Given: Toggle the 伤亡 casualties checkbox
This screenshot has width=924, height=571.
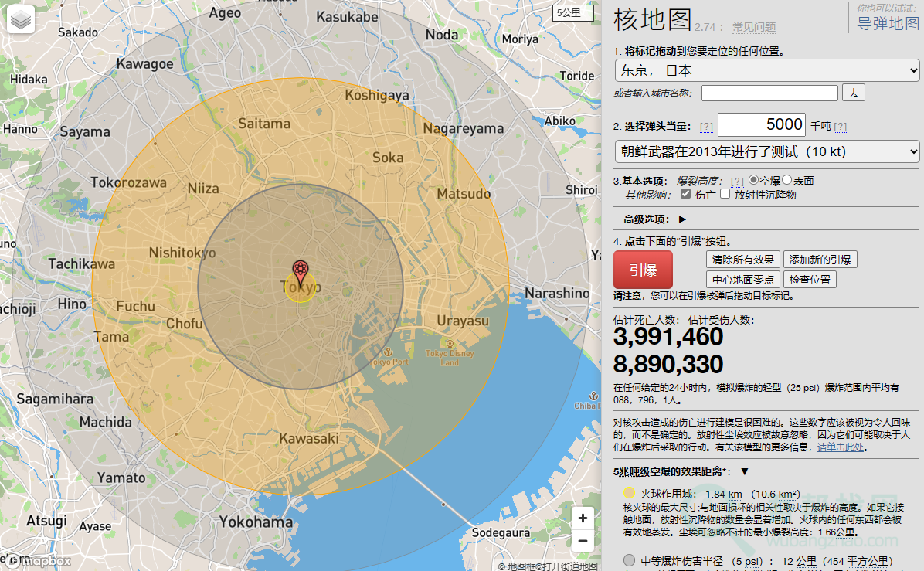Looking at the screenshot, I should pos(685,195).
